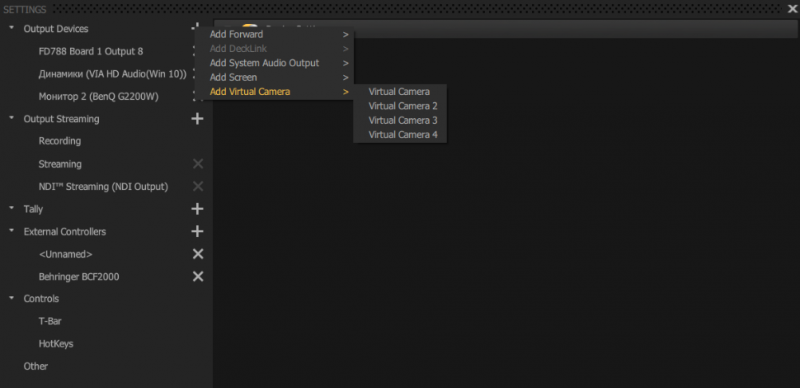Open the Recording settings
The image size is (800, 388).
pos(60,141)
